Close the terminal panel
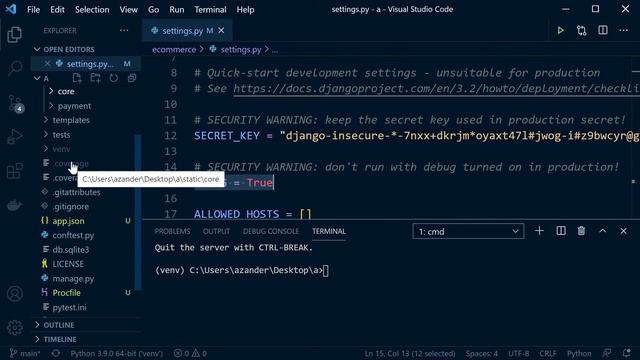The height and width of the screenshot is (360, 640). (x=623, y=231)
